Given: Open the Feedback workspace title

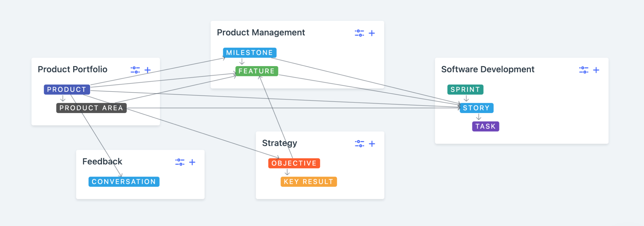Looking at the screenshot, I should (102, 161).
